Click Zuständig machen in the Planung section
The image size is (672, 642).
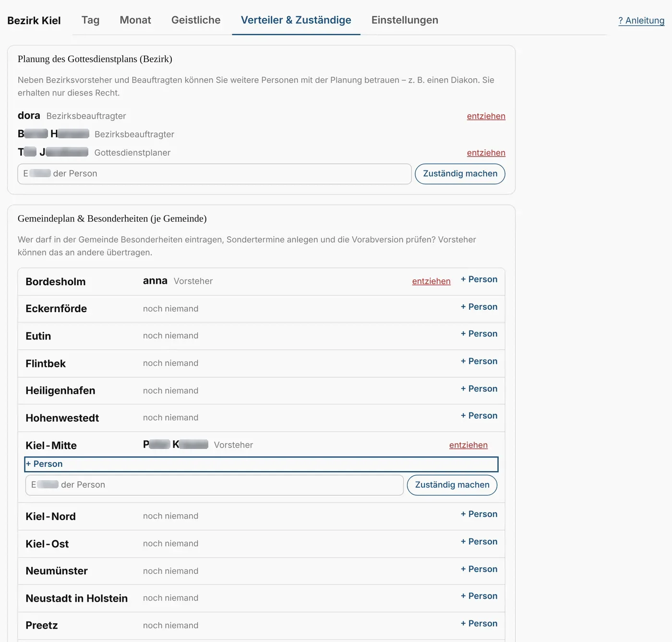(x=460, y=174)
